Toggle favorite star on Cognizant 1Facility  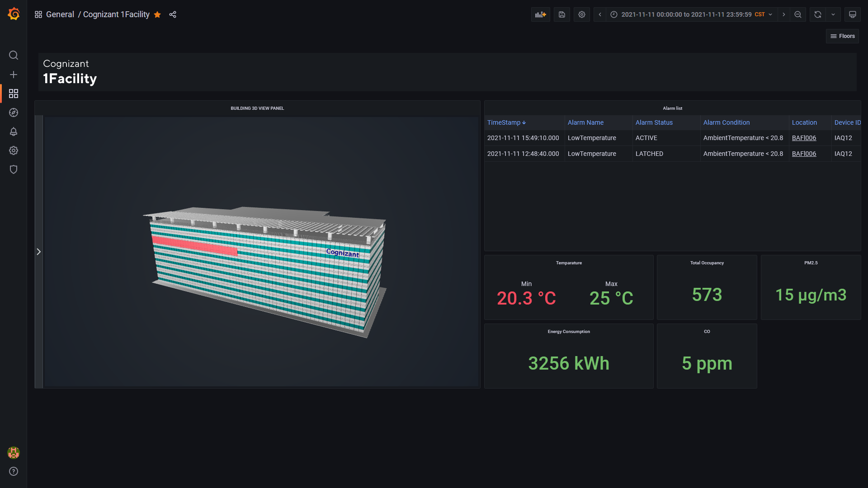pos(157,14)
